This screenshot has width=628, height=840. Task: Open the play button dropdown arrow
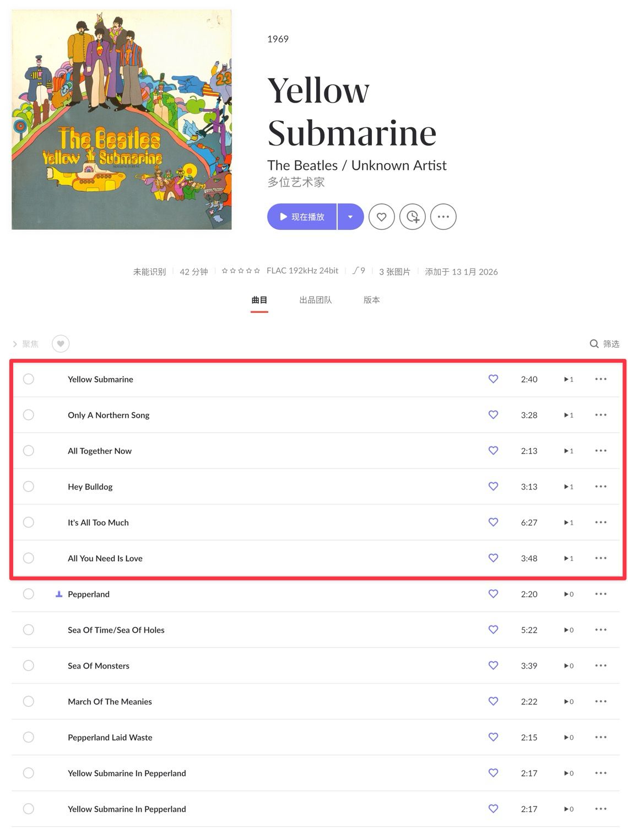tap(350, 217)
